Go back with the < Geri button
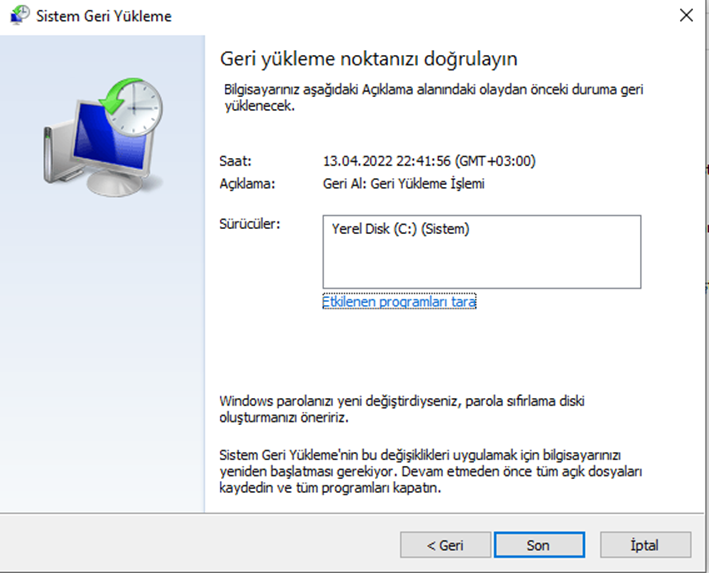 click(445, 545)
